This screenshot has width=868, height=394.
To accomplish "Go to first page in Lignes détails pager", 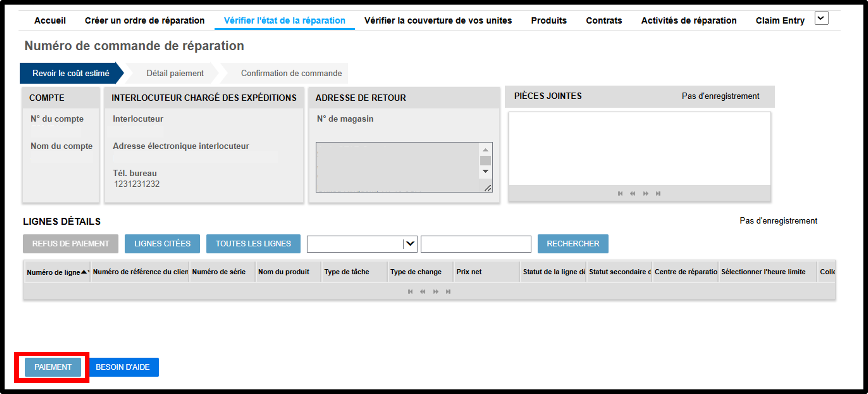I will pyautogui.click(x=410, y=292).
